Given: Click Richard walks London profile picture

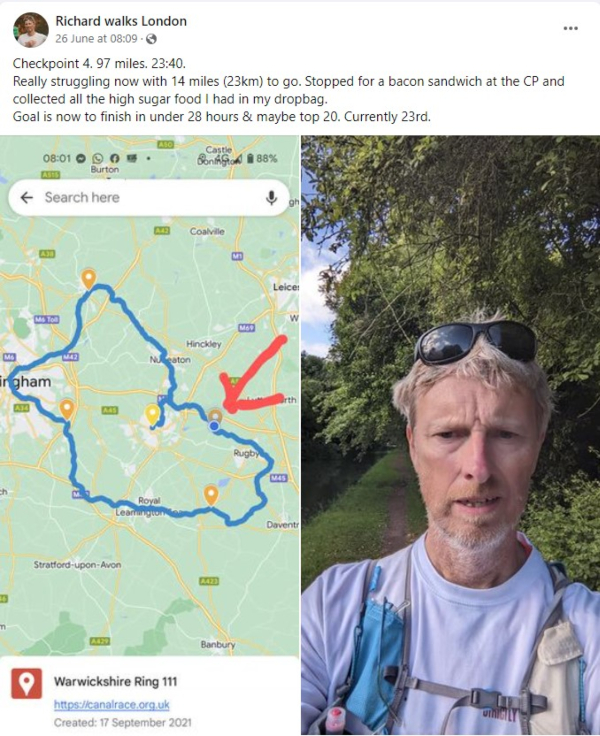Looking at the screenshot, I should click(x=31, y=30).
